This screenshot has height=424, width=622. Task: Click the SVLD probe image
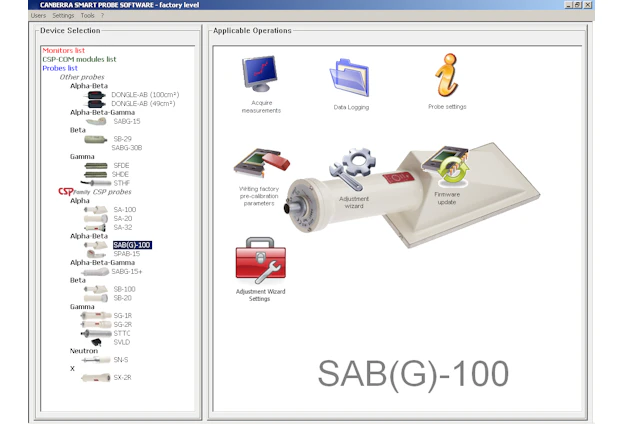pos(96,342)
